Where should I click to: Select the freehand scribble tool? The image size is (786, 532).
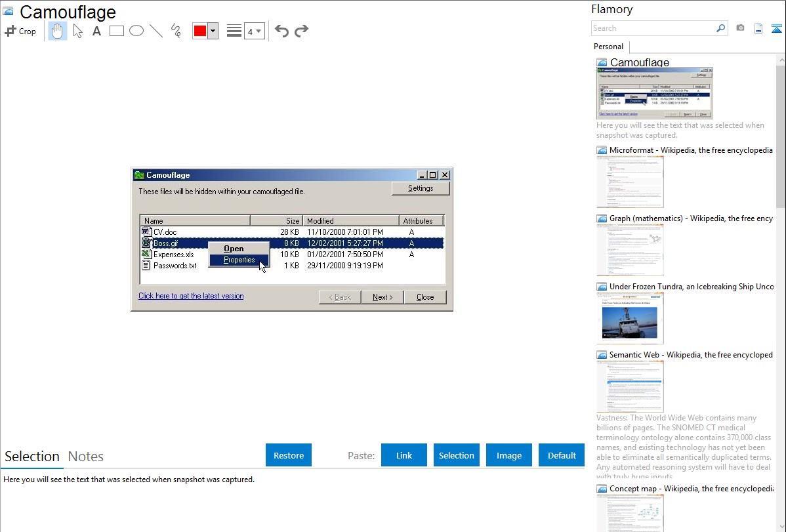click(x=176, y=31)
